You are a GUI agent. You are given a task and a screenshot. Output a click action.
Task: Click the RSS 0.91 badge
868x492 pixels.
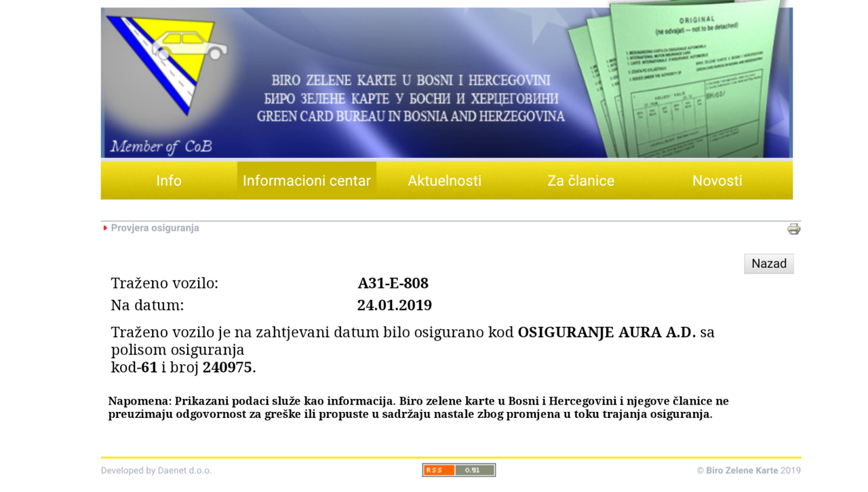[458, 470]
